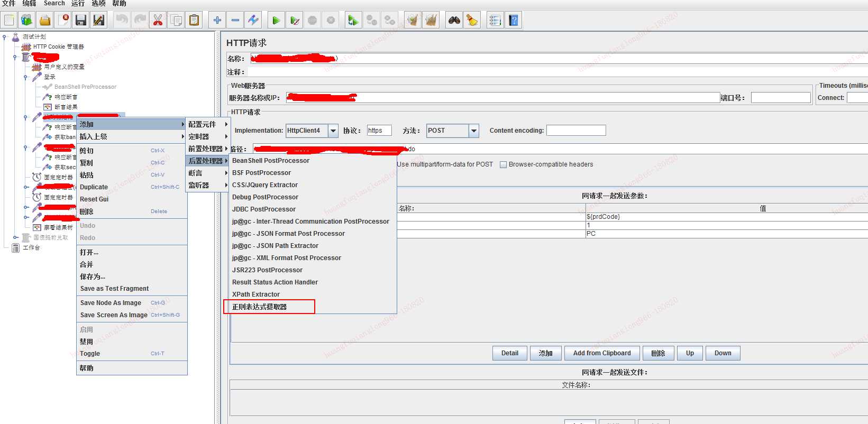Image resolution: width=868 pixels, height=424 pixels.
Task: Select Debug PostProcessor menu entry
Action: click(313, 197)
